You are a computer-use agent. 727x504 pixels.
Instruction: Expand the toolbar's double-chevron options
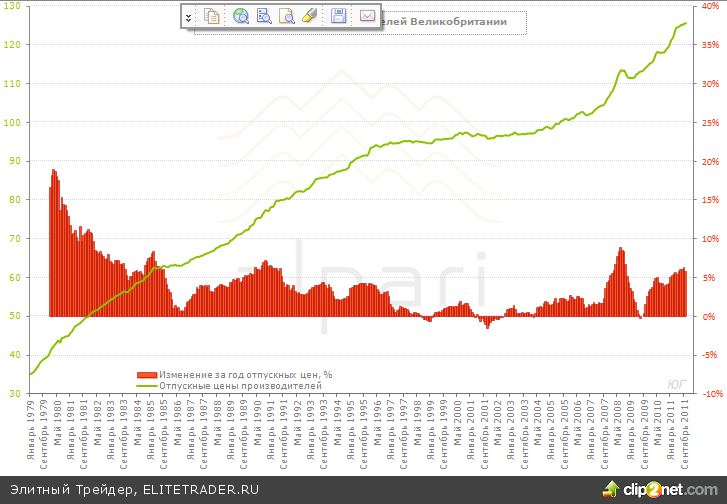pos(188,17)
